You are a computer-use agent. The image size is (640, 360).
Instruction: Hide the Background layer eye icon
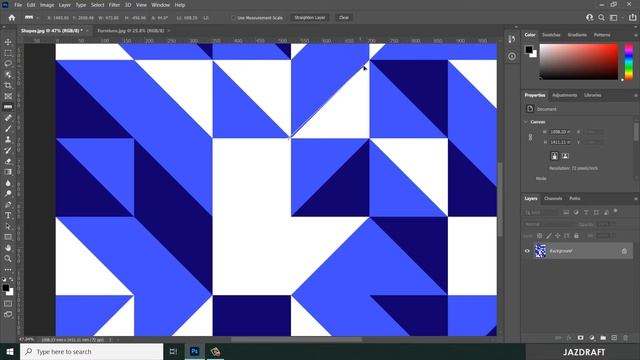pos(527,251)
